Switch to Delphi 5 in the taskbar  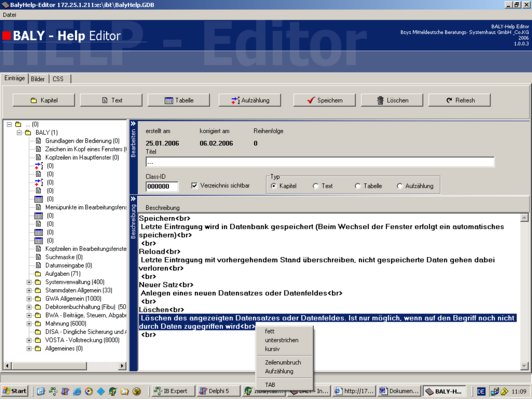218,391
